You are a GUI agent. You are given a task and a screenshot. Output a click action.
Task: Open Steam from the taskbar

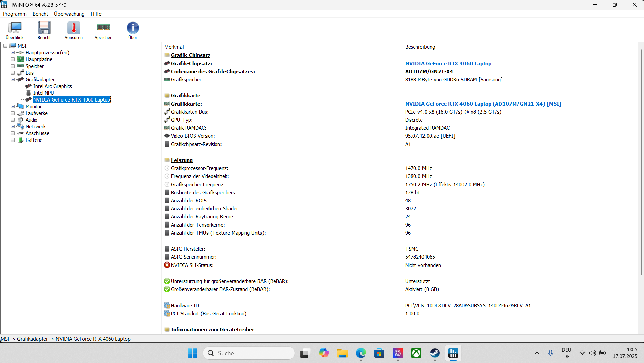coord(435,353)
